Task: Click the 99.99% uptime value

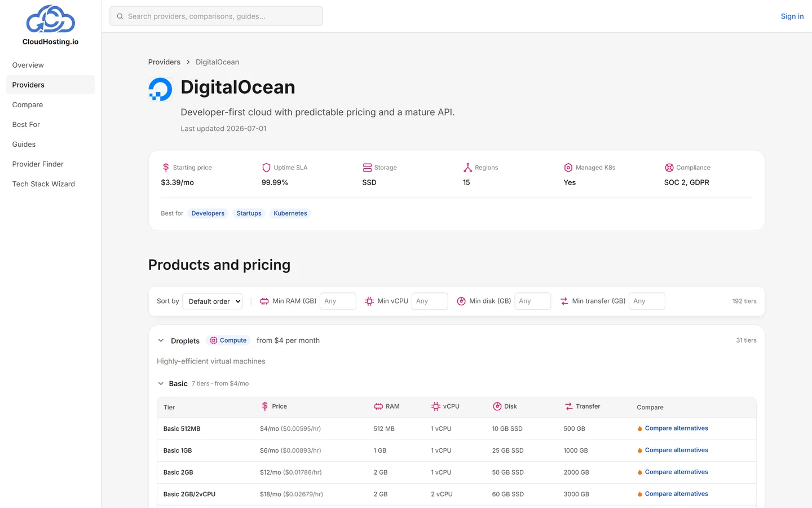Action: click(275, 182)
